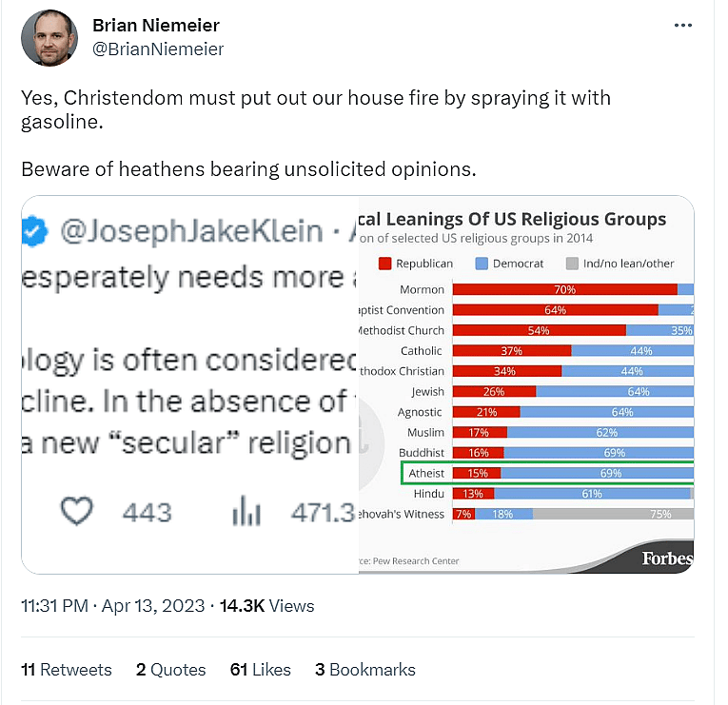Click the 3 Bookmarks count
The width and height of the screenshot is (728, 705).
365,670
